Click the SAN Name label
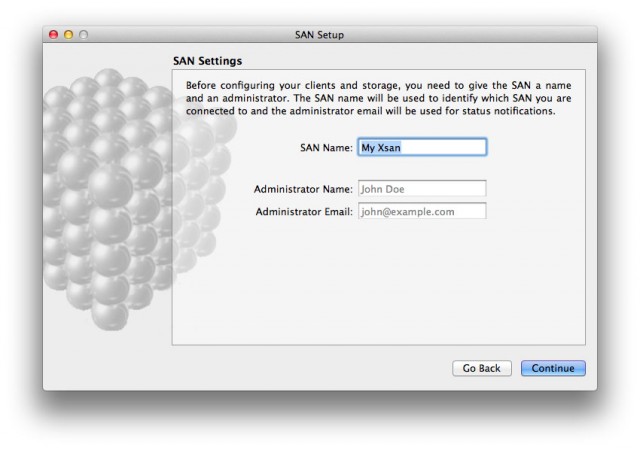 [x=326, y=148]
